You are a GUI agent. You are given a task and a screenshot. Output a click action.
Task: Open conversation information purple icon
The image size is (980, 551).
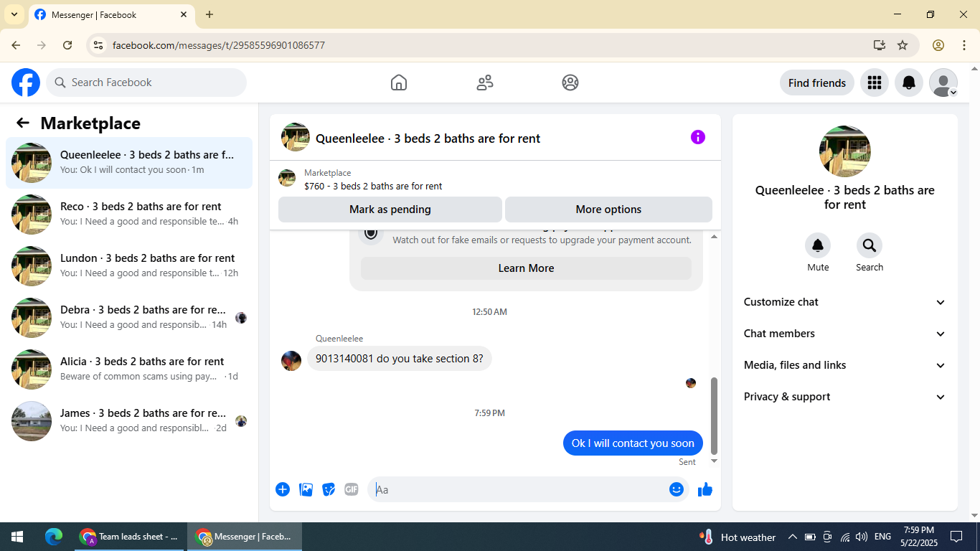[698, 137]
